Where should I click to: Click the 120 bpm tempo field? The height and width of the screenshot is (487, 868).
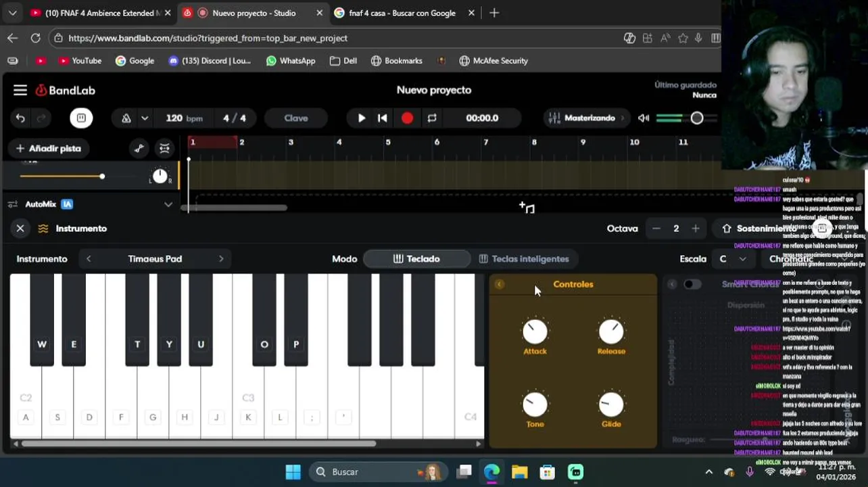184,118
